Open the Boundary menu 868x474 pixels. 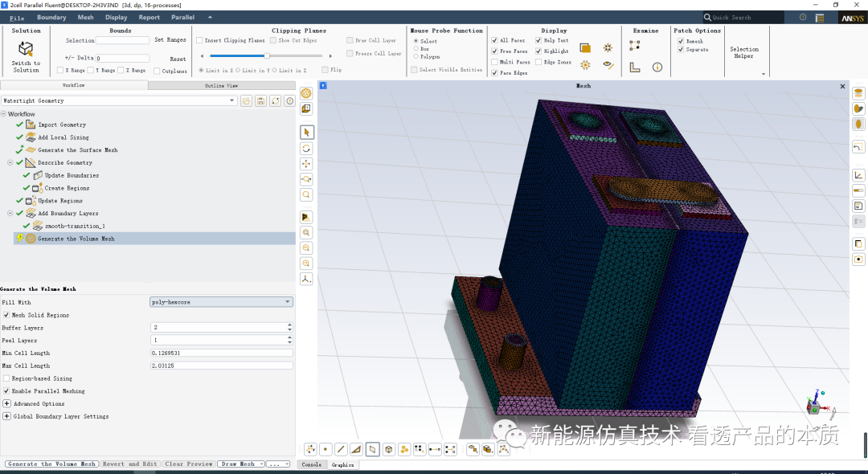(x=51, y=17)
